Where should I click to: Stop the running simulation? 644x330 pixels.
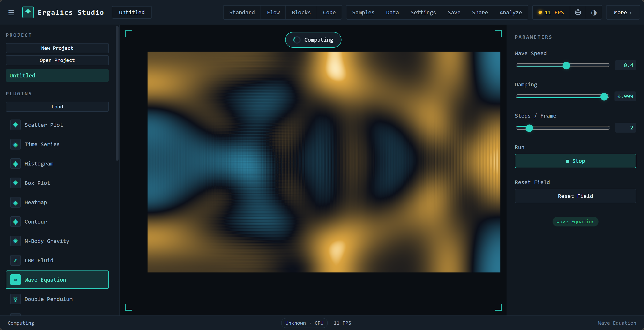[x=575, y=161]
